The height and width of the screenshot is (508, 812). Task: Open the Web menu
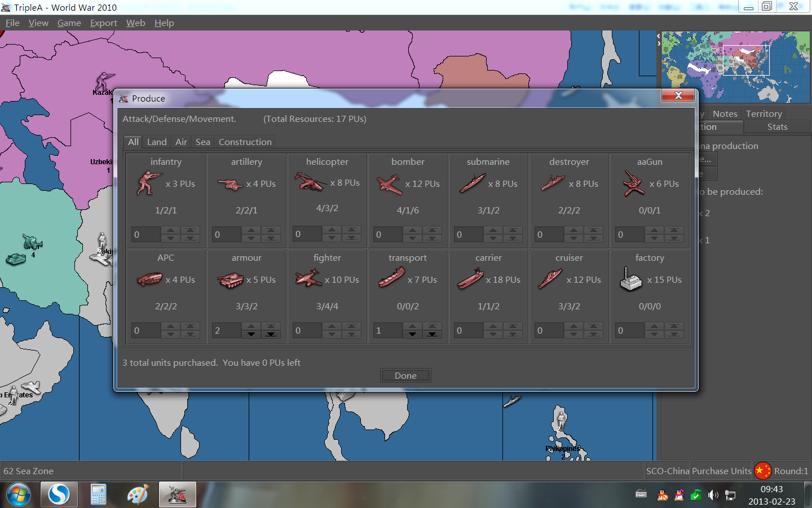pos(135,23)
